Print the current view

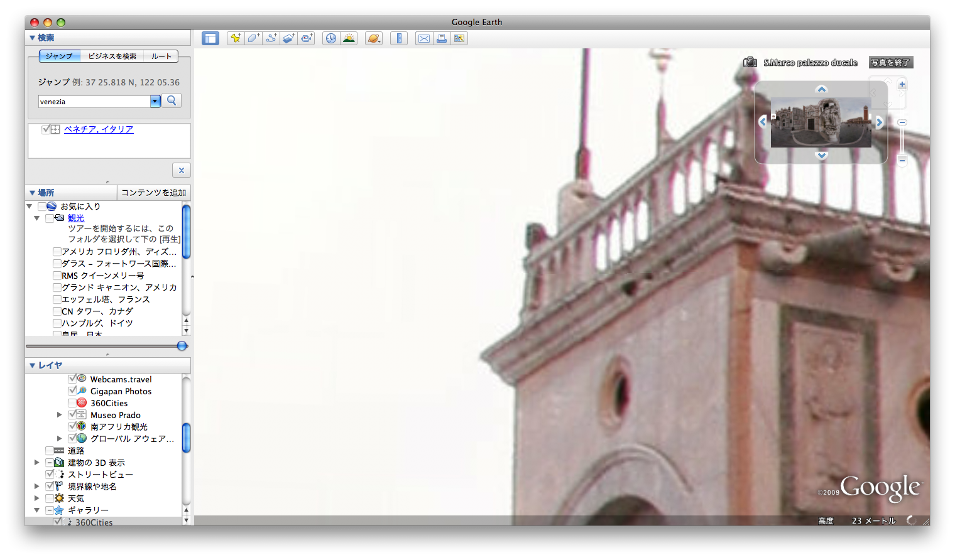point(442,38)
